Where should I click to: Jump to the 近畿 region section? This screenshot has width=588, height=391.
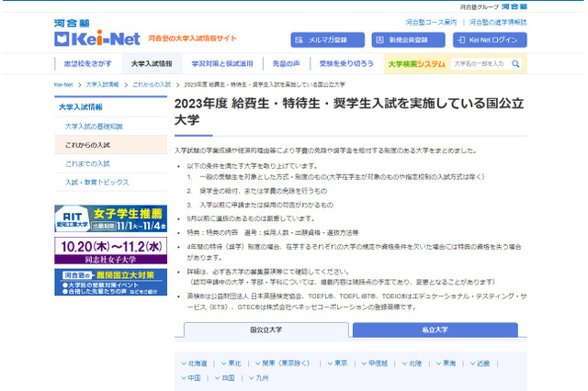[x=480, y=363]
